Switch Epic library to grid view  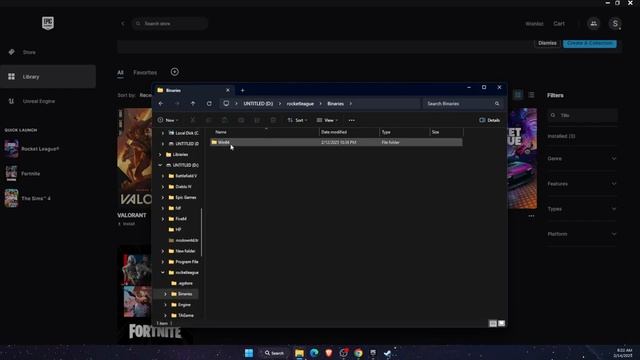coord(518,95)
